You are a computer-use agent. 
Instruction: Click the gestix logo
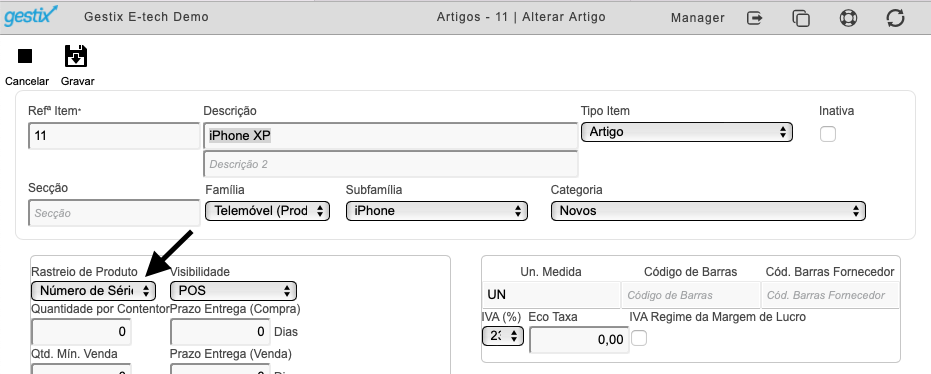31,16
